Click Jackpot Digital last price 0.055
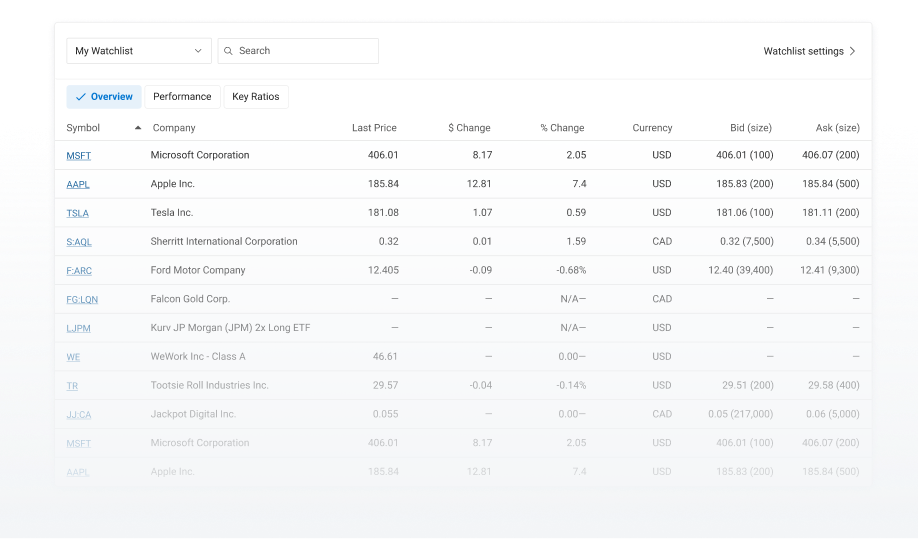 click(x=385, y=414)
